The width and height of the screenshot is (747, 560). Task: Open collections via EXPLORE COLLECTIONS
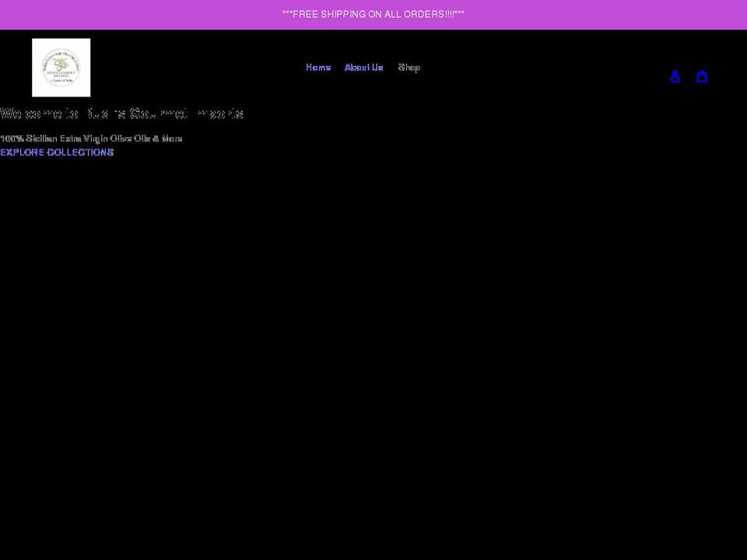pyautogui.click(x=57, y=152)
